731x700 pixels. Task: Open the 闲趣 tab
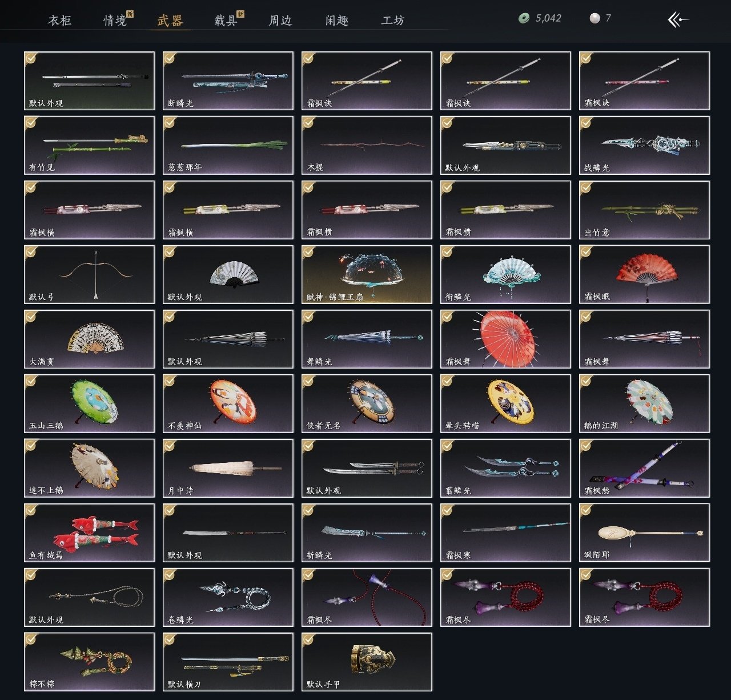point(336,21)
